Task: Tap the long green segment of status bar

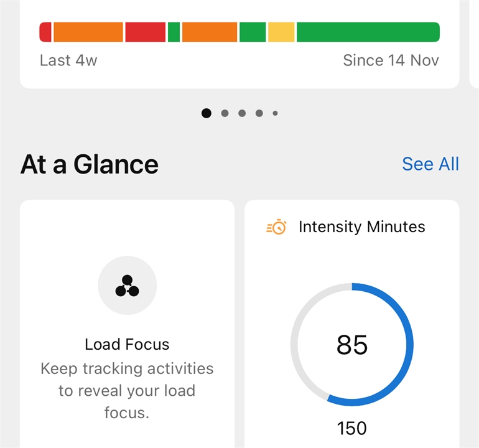Action: (368, 32)
